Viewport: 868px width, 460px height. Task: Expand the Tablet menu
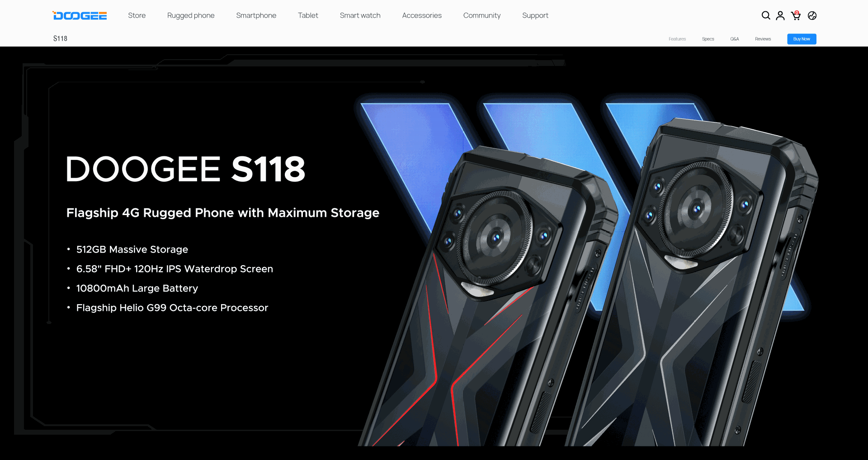click(308, 15)
